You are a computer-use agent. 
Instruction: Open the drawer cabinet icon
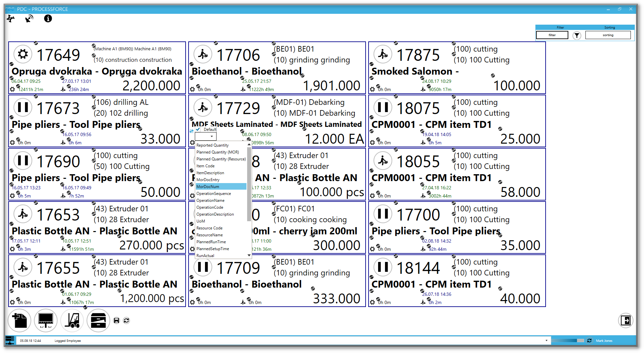[98, 320]
